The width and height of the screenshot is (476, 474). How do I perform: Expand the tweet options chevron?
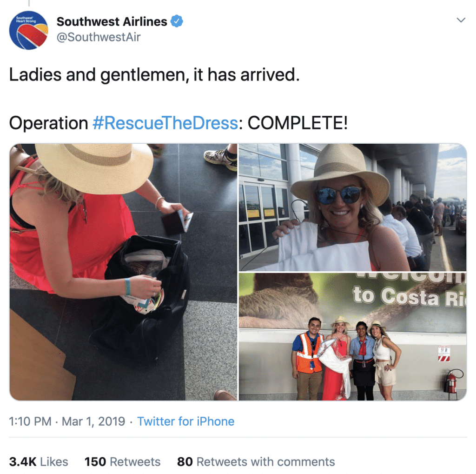point(461,20)
